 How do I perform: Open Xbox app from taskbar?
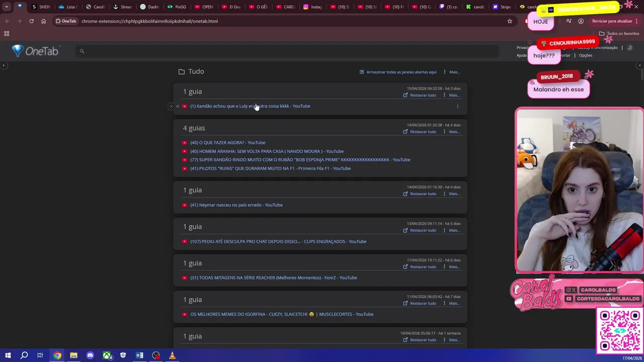coord(107,355)
